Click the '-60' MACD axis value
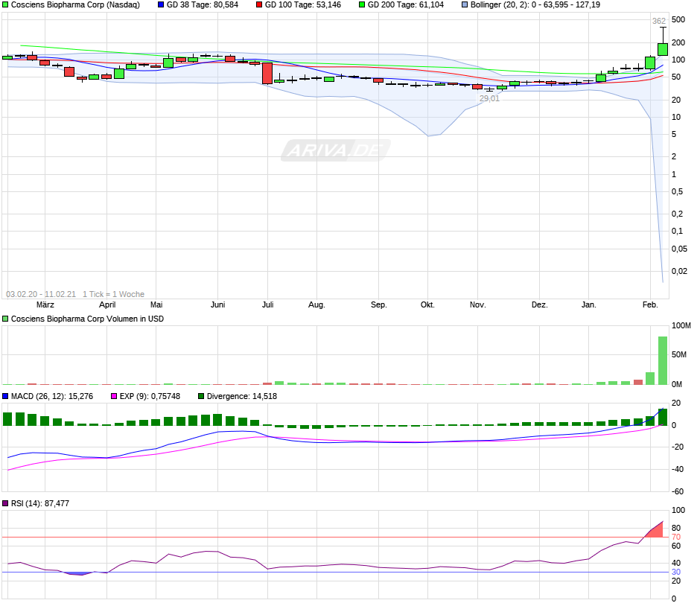700x606 pixels. tap(678, 492)
